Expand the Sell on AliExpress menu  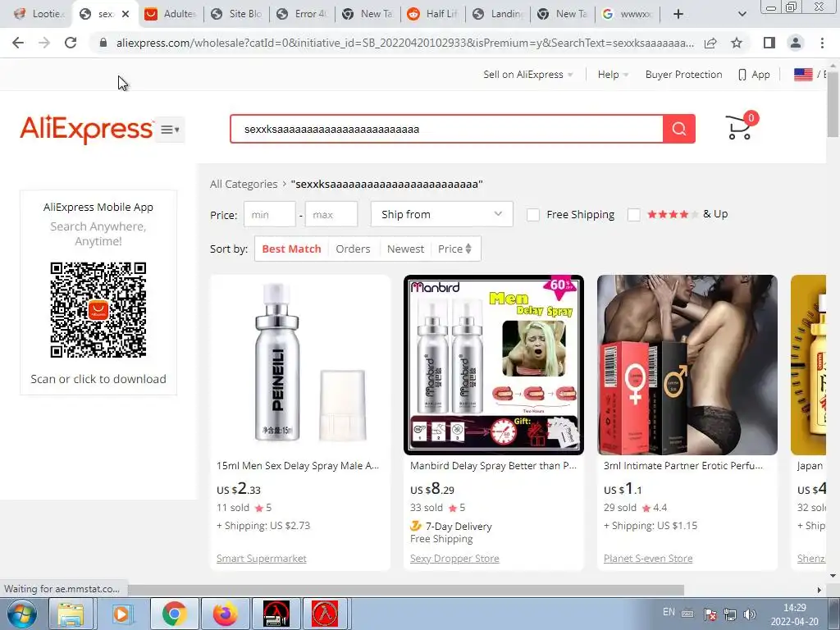click(527, 75)
